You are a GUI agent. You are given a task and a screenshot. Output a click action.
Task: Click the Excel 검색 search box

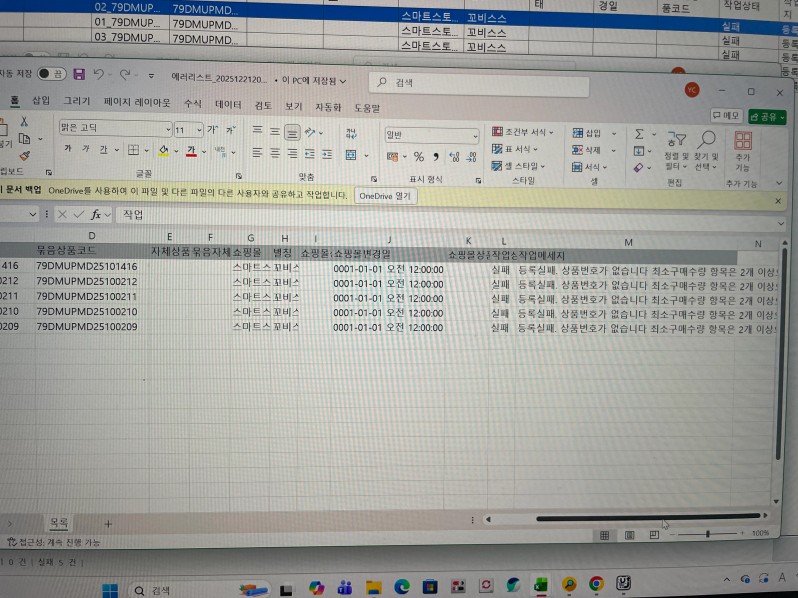point(479,83)
